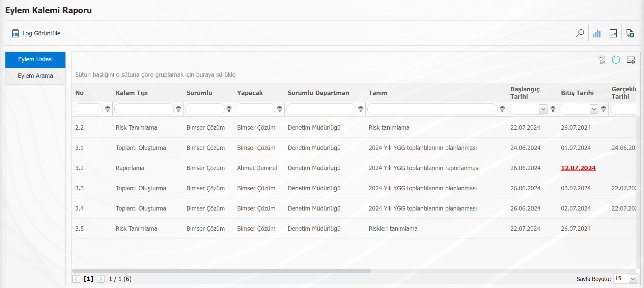Focus the Tanım filter field
Image resolution: width=644 pixels, height=288 pixels.
[x=432, y=109]
